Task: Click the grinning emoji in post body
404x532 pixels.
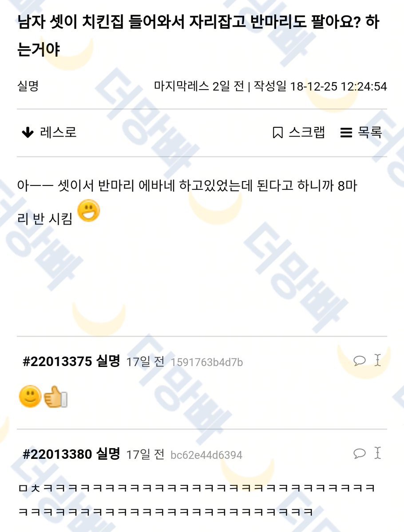Action: click(x=89, y=210)
